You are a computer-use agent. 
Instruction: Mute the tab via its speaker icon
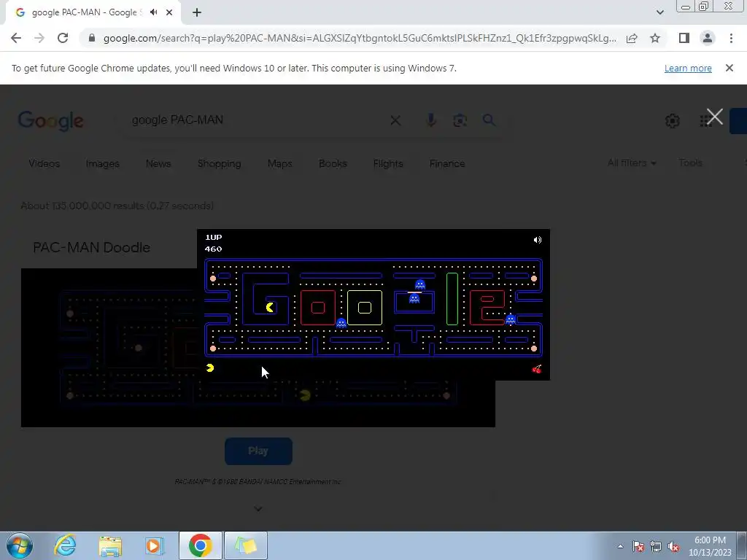[x=153, y=12]
